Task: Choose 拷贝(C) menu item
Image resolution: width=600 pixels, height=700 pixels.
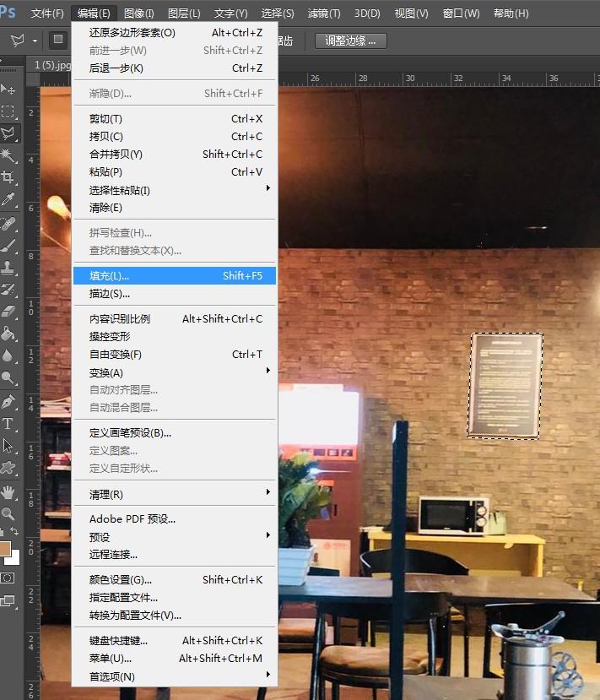Action: tap(175, 136)
